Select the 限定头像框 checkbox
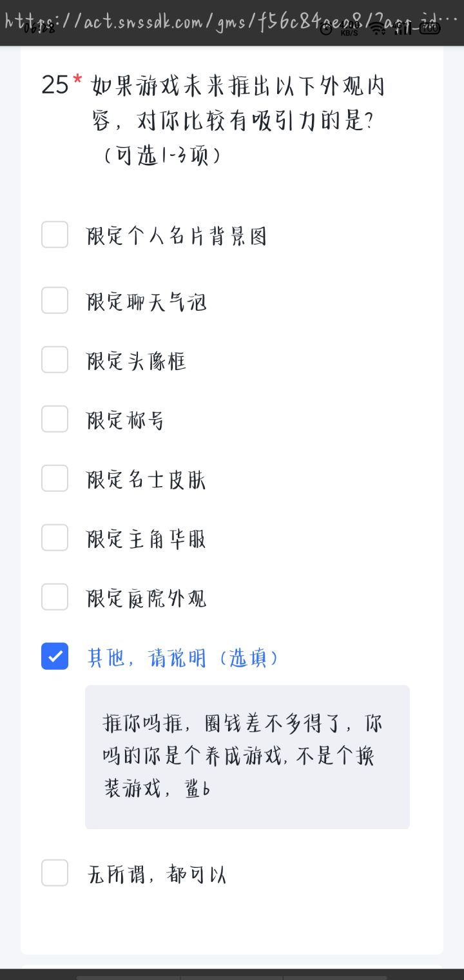This screenshot has width=464, height=980. tap(55, 360)
